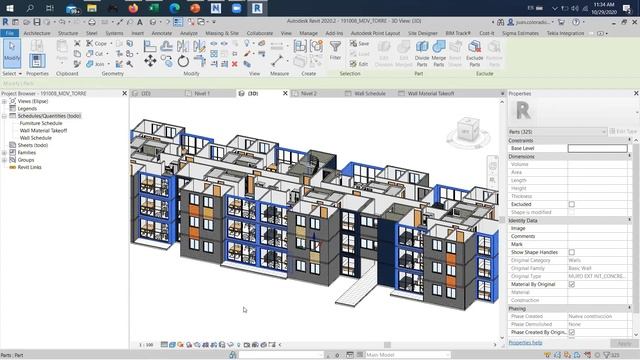Click the Edit selection icon

[x=353, y=64]
